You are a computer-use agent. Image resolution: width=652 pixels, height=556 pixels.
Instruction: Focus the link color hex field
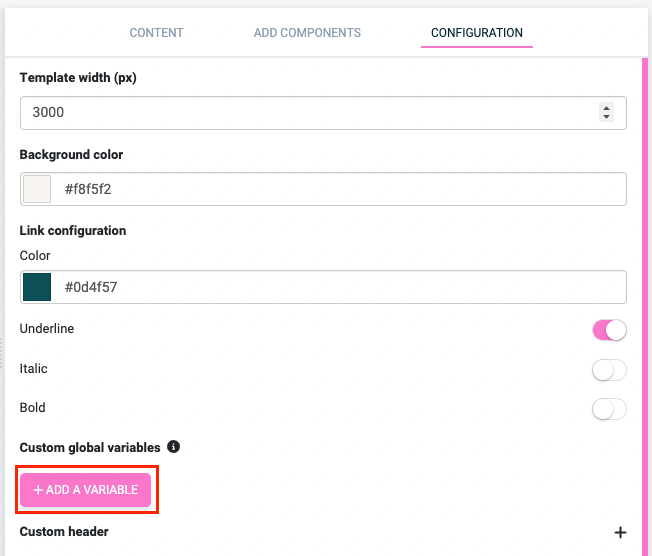click(330, 287)
